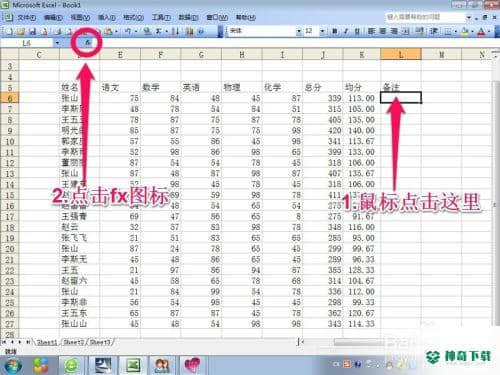
Task: Open the 文件 (File) menu
Action: coord(26,17)
